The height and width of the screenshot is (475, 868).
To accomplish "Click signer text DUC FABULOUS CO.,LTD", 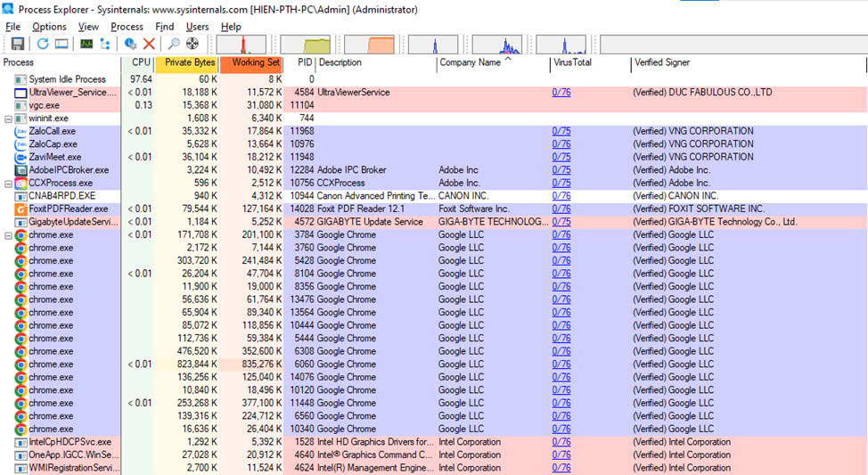I will (720, 93).
